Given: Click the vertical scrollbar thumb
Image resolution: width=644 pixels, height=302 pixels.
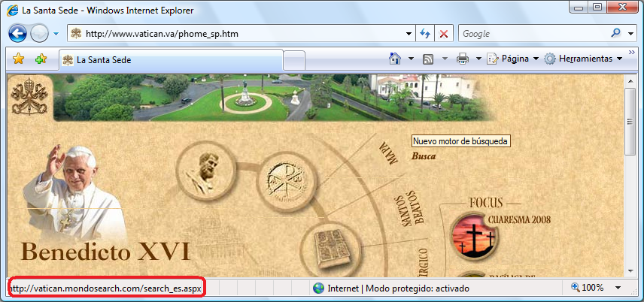Looking at the screenshot, I should [x=630, y=121].
